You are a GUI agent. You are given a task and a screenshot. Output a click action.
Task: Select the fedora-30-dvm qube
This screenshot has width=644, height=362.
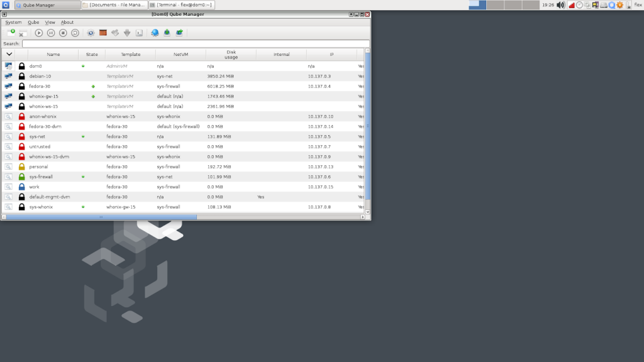coord(183,126)
